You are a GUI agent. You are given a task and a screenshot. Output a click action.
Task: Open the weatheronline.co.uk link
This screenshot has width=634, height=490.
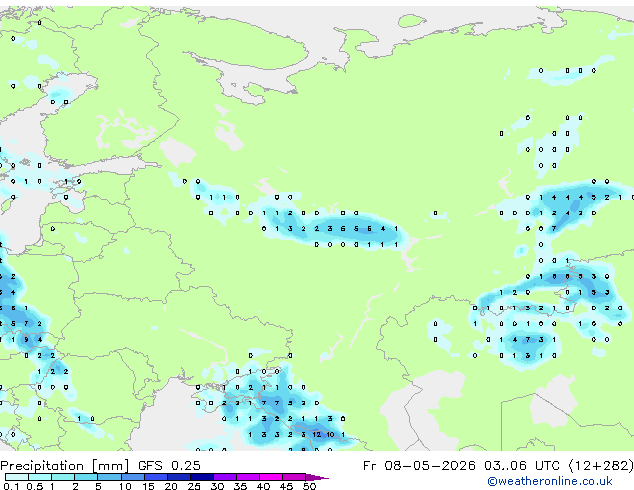550,481
